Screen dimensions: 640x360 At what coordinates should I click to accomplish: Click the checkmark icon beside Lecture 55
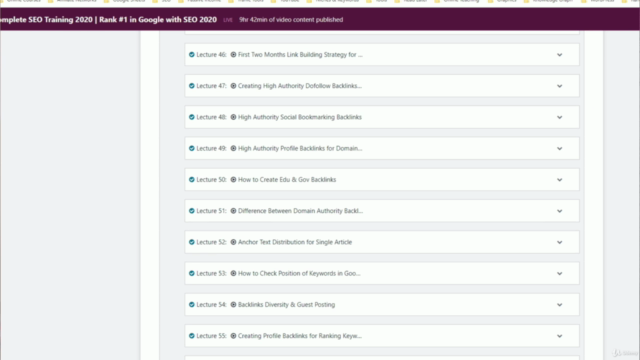coord(191,336)
